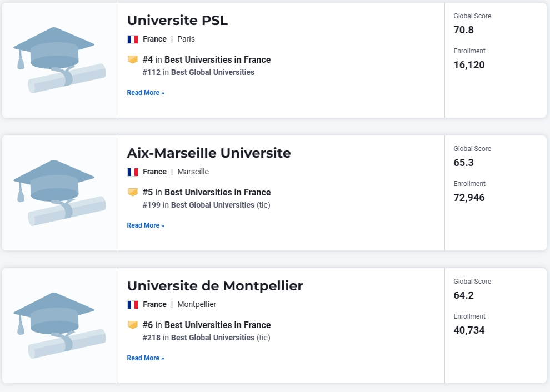Click the French flag icon next to Marseille
This screenshot has height=392, width=550.
pyautogui.click(x=133, y=172)
